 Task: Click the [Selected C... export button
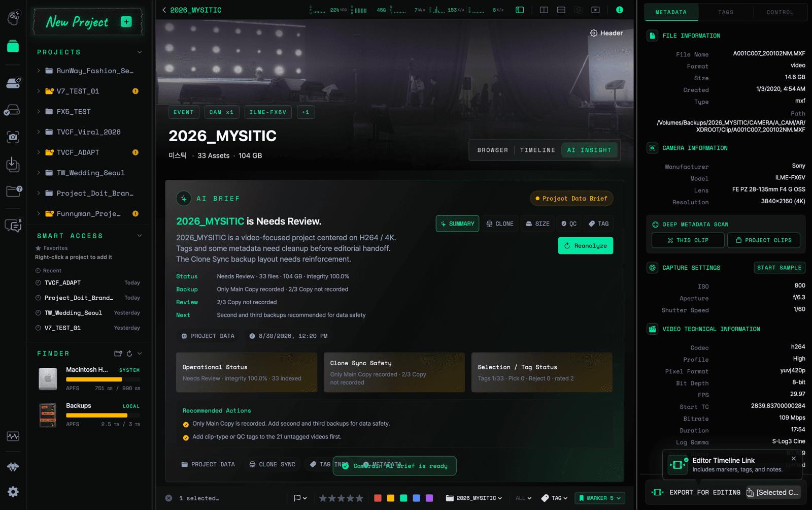(x=772, y=492)
